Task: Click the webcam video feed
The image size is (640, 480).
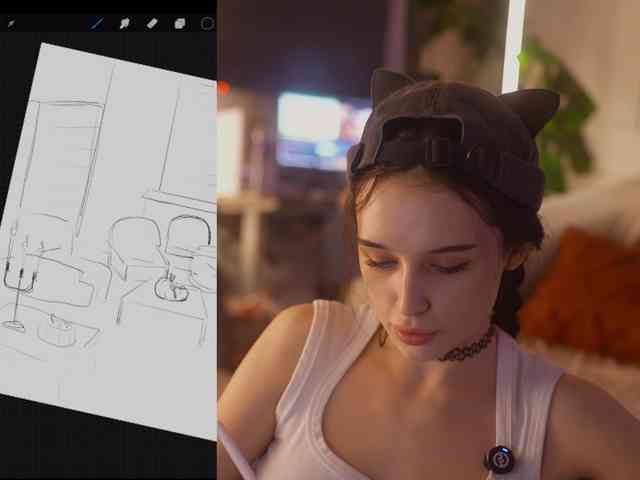Action: [x=429, y=240]
